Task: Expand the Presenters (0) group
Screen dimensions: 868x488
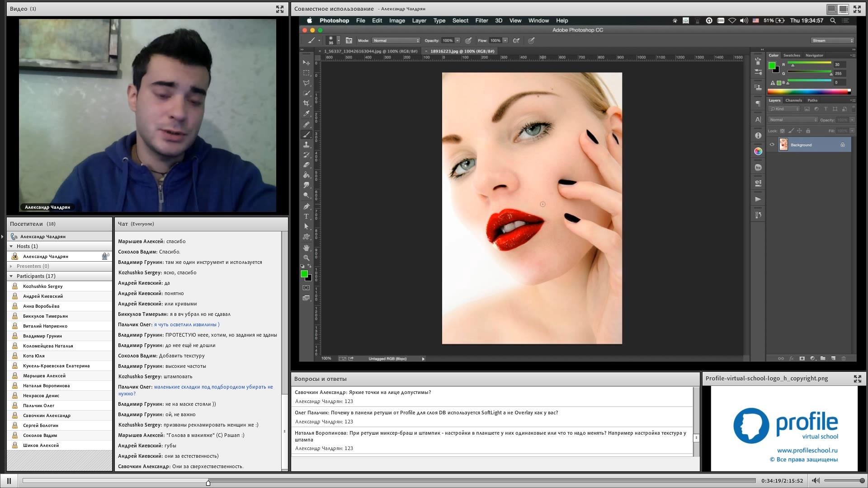Action: click(11, 266)
